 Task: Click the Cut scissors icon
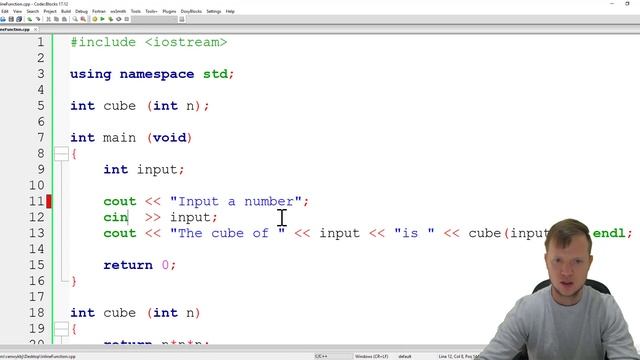(x=49, y=19)
